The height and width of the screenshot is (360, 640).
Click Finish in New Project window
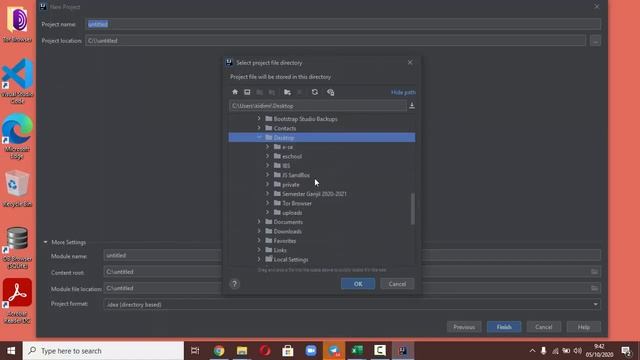pos(504,327)
